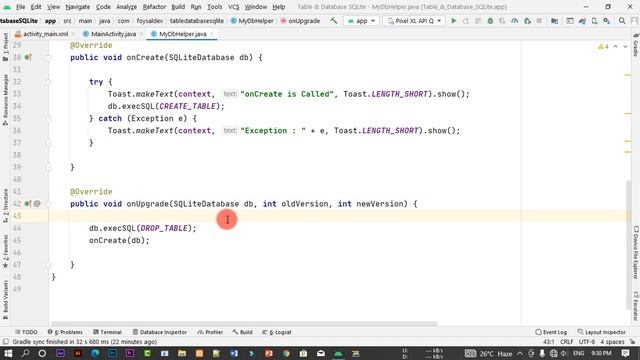640x360 pixels.
Task: Open the Windows Start menu
Action: point(8,353)
